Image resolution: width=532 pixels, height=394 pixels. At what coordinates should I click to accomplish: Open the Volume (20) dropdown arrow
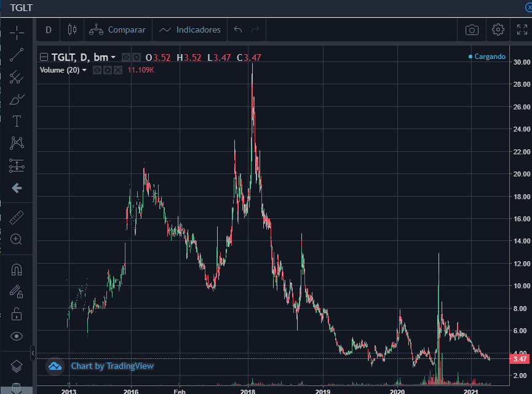pyautogui.click(x=85, y=70)
